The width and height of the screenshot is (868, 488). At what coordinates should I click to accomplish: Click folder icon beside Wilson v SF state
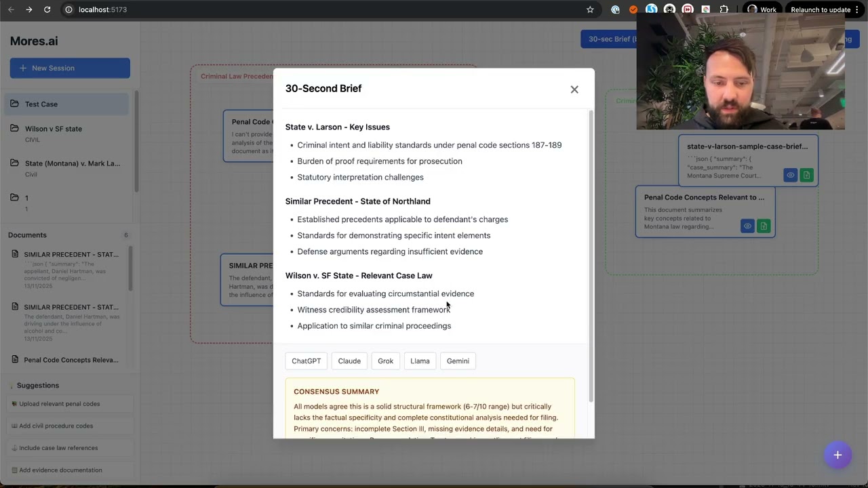point(15,128)
